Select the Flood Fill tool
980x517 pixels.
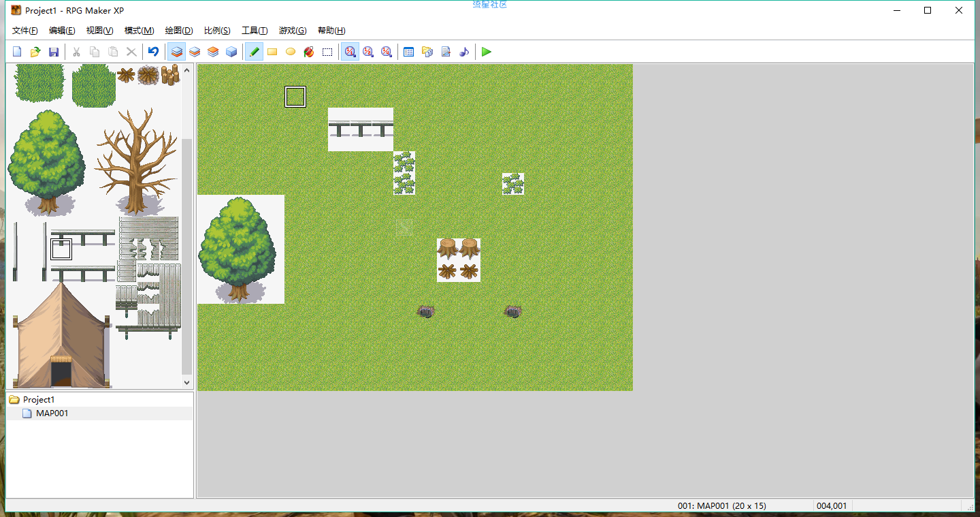click(309, 52)
